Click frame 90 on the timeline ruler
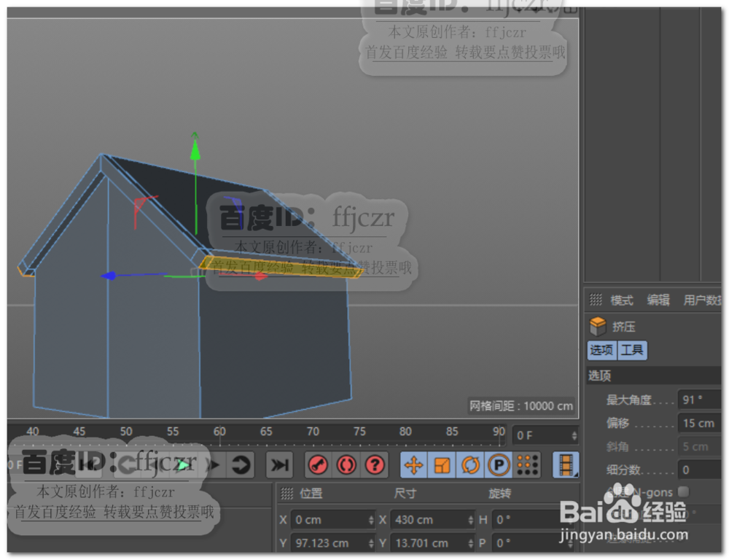 (x=499, y=432)
